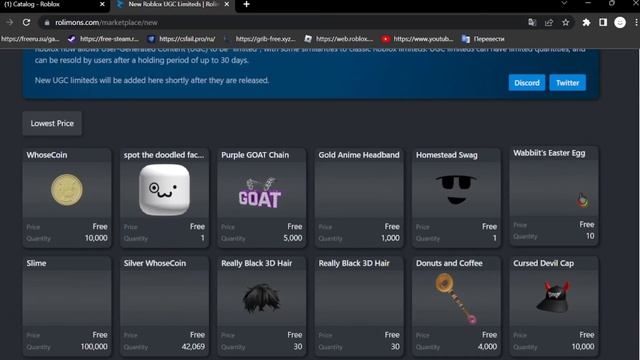Click the Wabbiit's Easter Egg title
This screenshot has width=640, height=360.
point(549,153)
